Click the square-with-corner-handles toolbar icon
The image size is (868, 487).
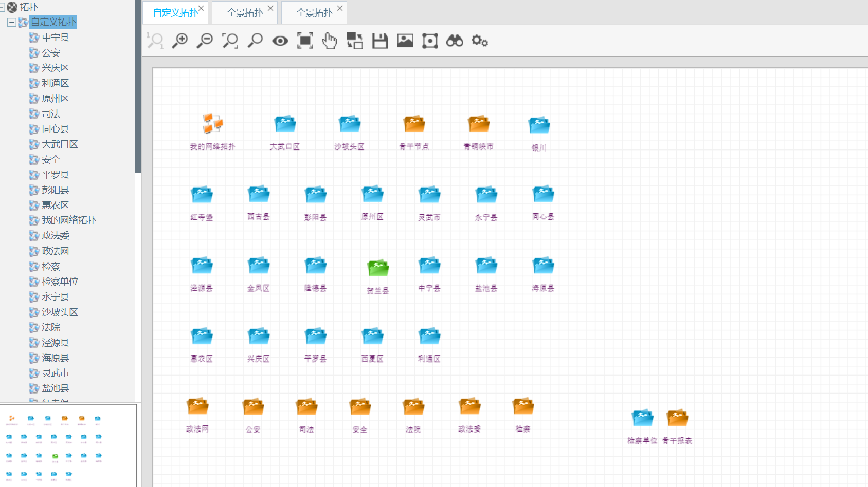430,41
